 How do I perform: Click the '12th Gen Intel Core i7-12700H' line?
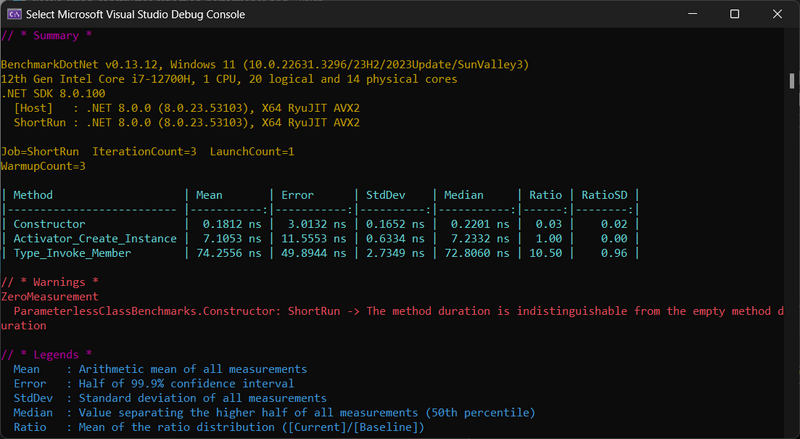229,79
